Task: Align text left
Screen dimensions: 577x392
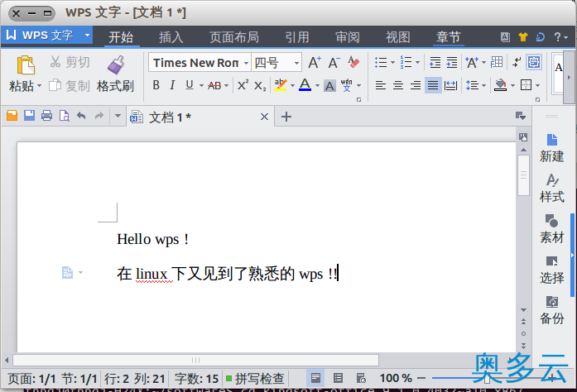Action: [381, 85]
